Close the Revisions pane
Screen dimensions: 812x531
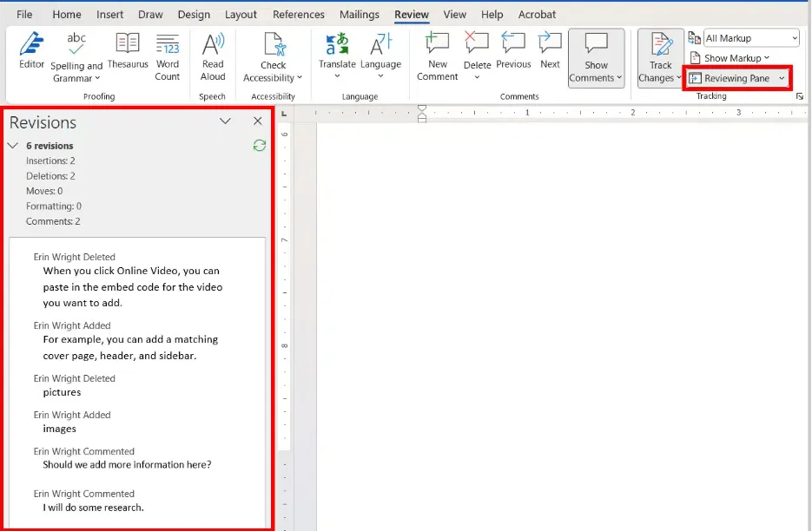(257, 121)
